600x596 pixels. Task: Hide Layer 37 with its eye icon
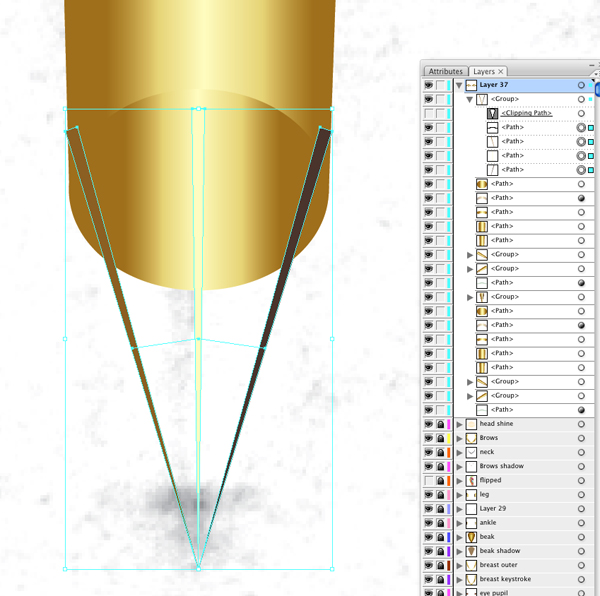tap(429, 85)
